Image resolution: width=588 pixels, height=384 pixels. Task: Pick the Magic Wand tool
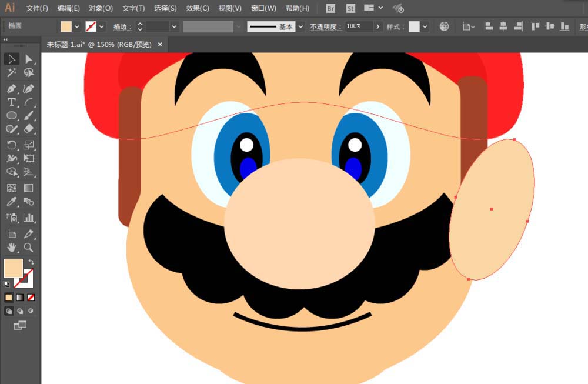pyautogui.click(x=12, y=73)
